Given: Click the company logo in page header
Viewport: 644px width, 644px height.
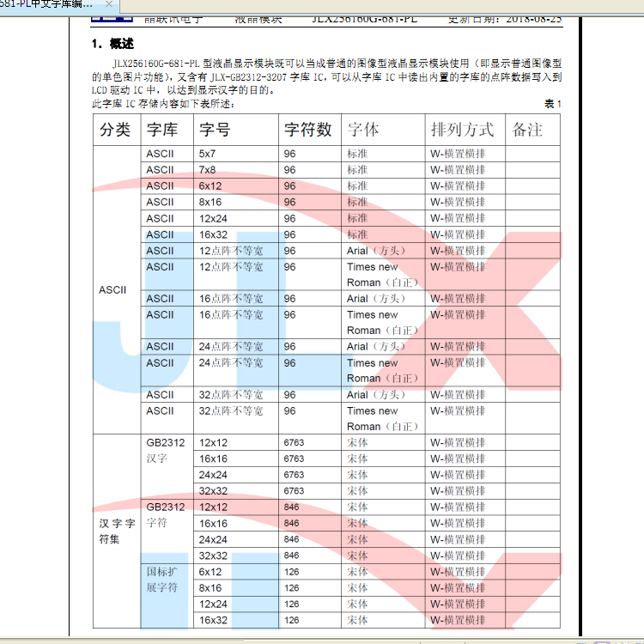Looking at the screenshot, I should [x=112, y=15].
